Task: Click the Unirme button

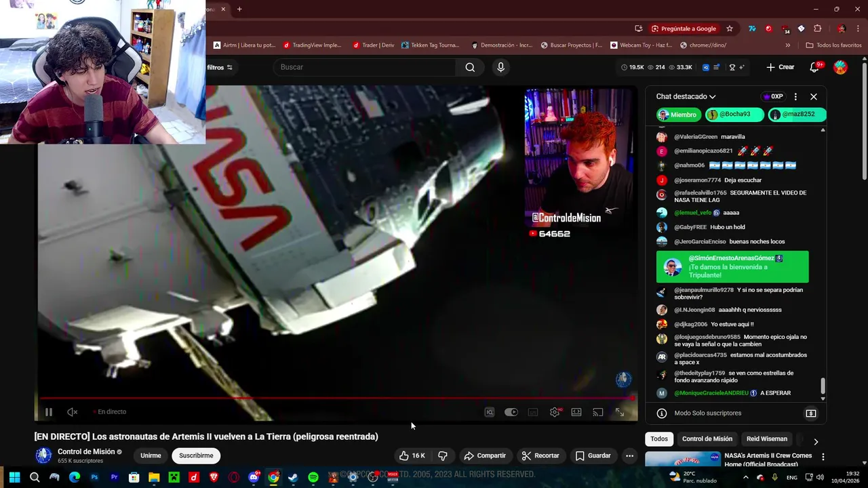Action: pyautogui.click(x=151, y=455)
